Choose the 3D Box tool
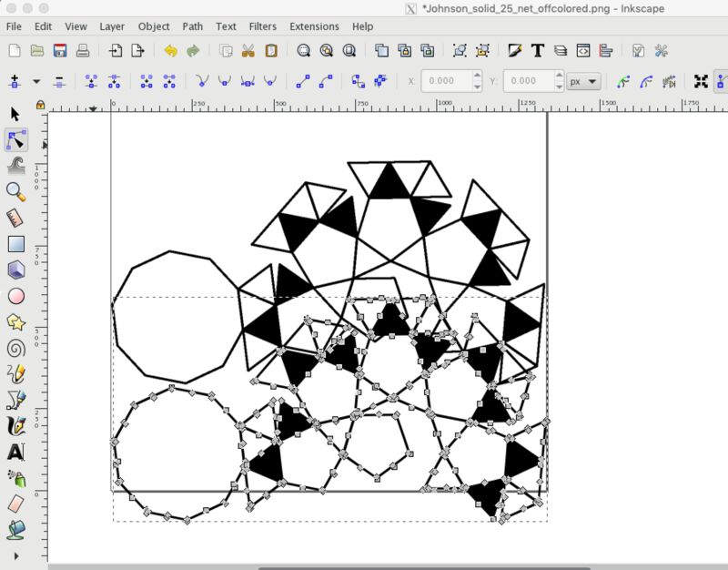Screen dimensions: 728x570 point(15,270)
